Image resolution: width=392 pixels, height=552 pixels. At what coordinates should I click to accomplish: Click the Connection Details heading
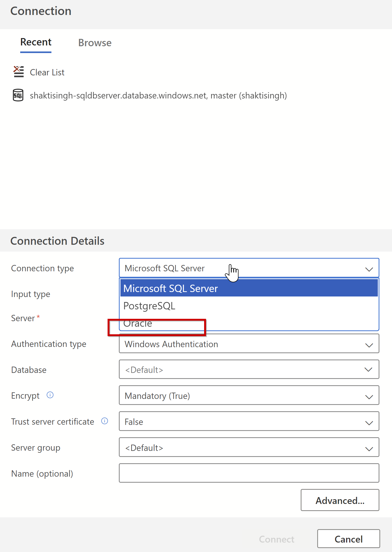pyautogui.click(x=57, y=241)
